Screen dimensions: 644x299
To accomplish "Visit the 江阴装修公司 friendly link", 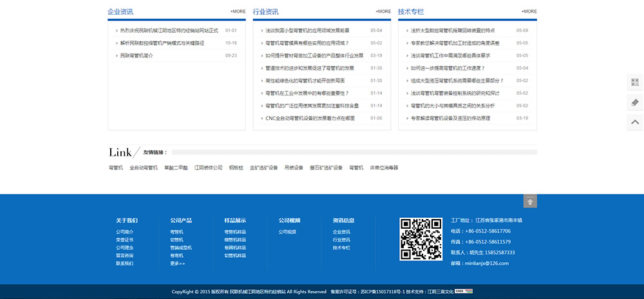I will (208, 168).
